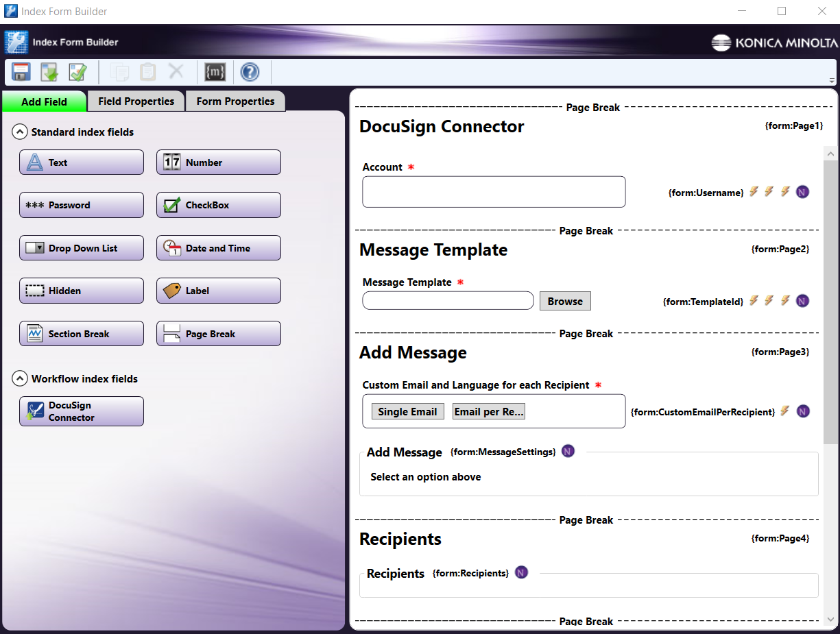Open the Field Properties tab
Viewport: 840px width, 634px height.
(136, 101)
